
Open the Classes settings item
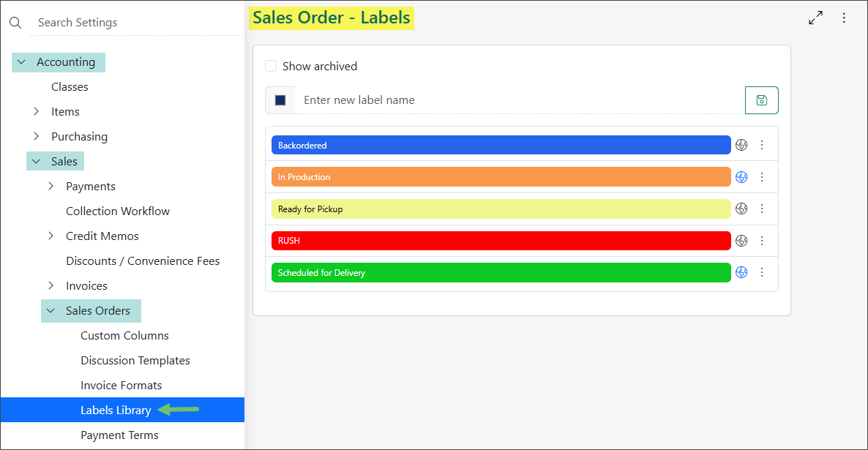[70, 87]
